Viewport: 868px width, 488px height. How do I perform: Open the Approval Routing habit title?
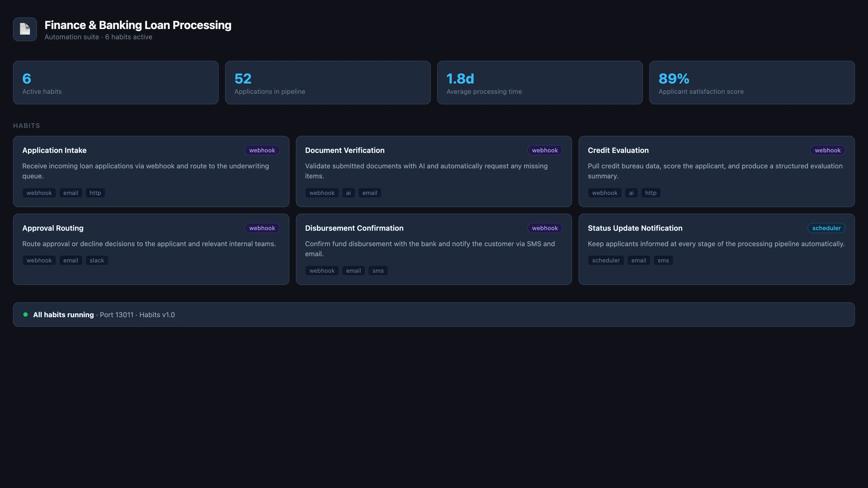[x=53, y=228]
